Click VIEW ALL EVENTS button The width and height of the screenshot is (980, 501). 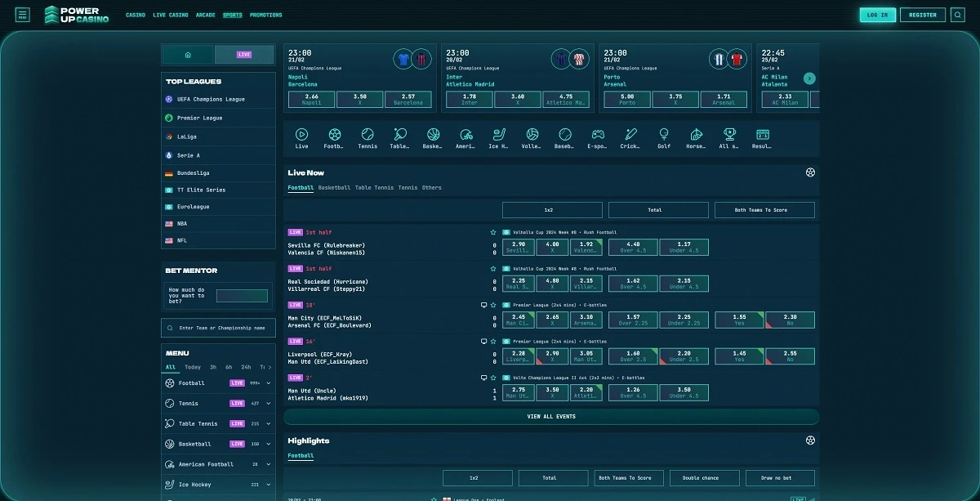[551, 417]
